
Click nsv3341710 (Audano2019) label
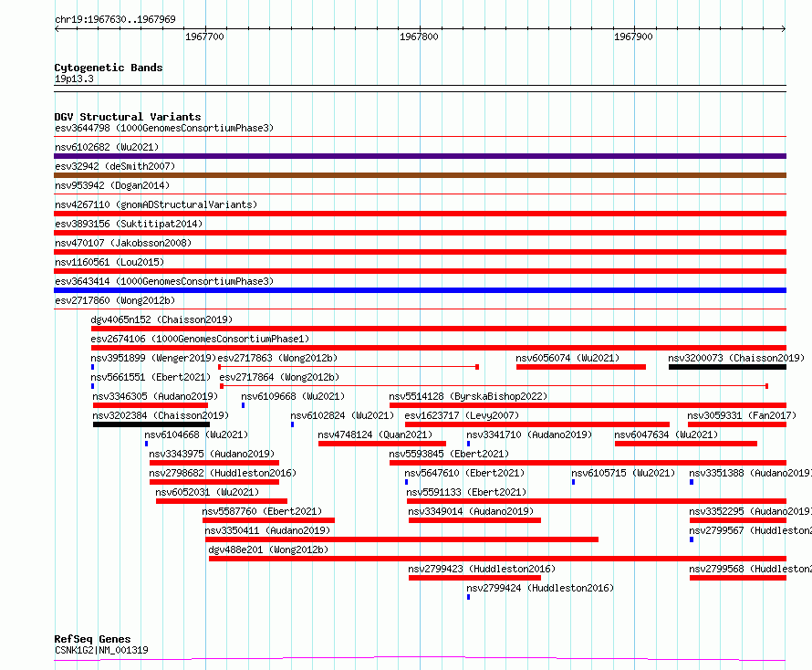coord(529,434)
